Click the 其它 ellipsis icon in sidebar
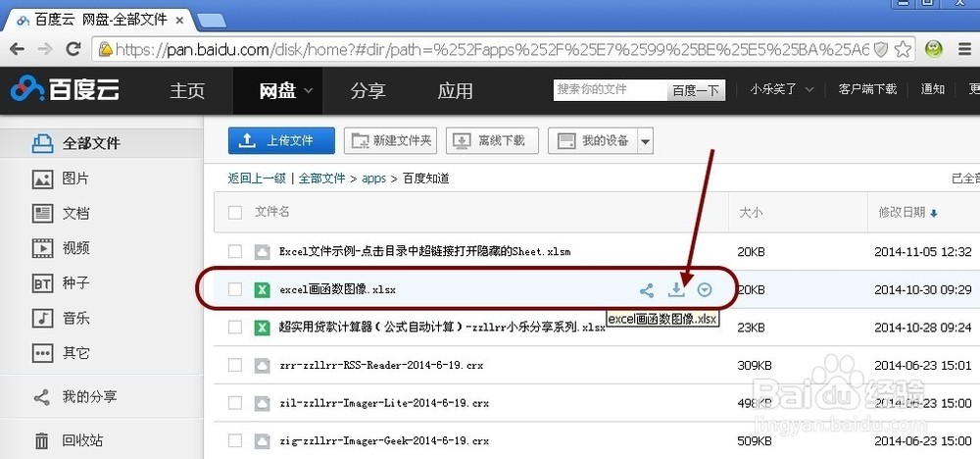The image size is (980, 459). (42, 353)
